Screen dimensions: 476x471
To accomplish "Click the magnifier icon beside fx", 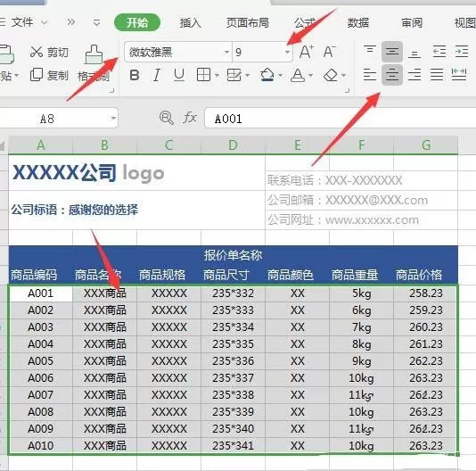I will click(167, 118).
